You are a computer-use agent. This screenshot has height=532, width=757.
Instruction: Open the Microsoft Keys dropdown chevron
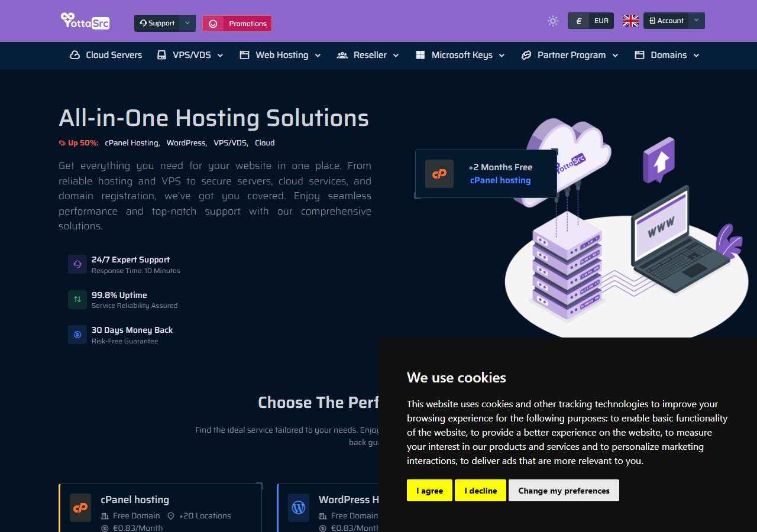point(502,56)
